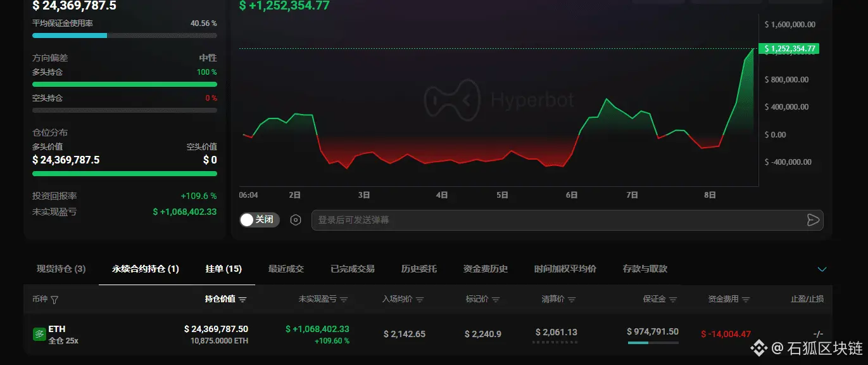The width and height of the screenshot is (868, 365).
Task: Click unrealized PnL $ +1,068,402.33 cell
Action: tap(317, 329)
